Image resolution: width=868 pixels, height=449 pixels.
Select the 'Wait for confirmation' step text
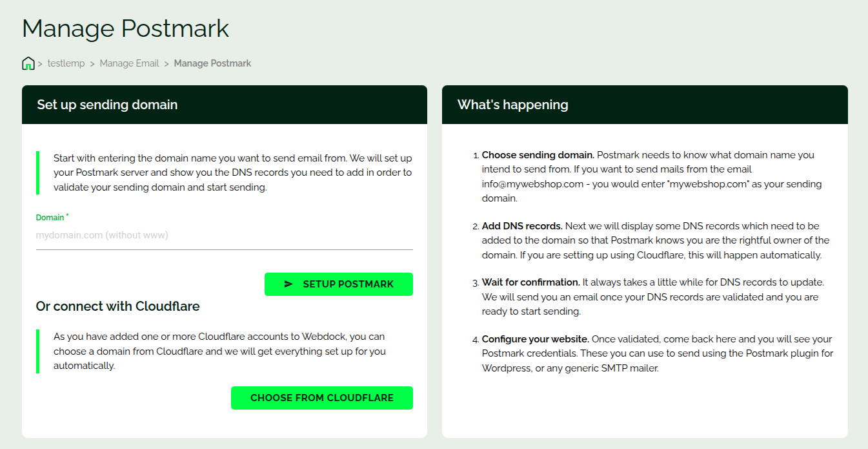[x=530, y=282]
